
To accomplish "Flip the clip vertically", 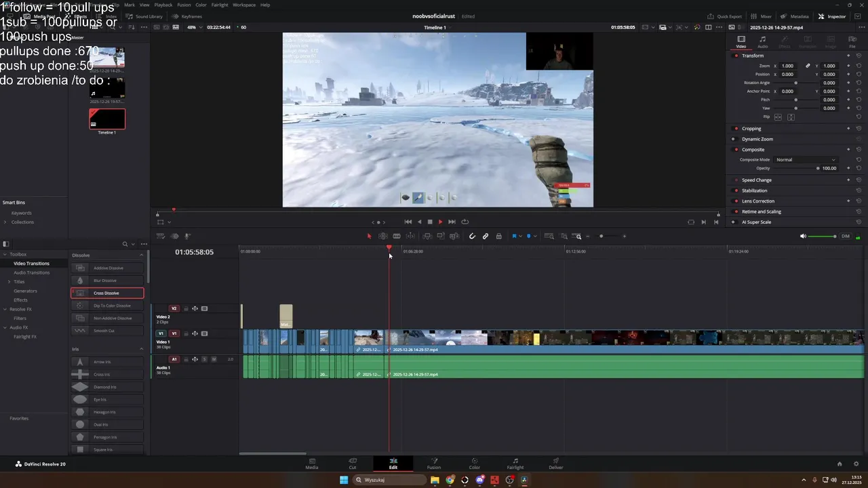I will pyautogui.click(x=791, y=117).
